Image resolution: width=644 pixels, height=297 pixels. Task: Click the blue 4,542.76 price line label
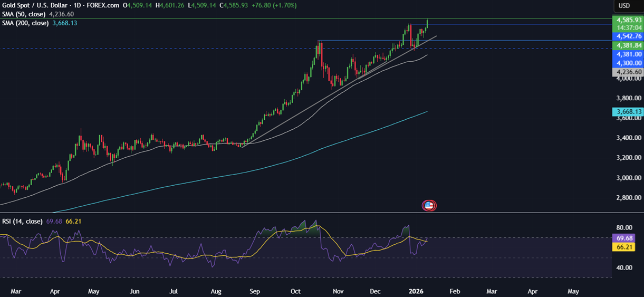(627, 36)
